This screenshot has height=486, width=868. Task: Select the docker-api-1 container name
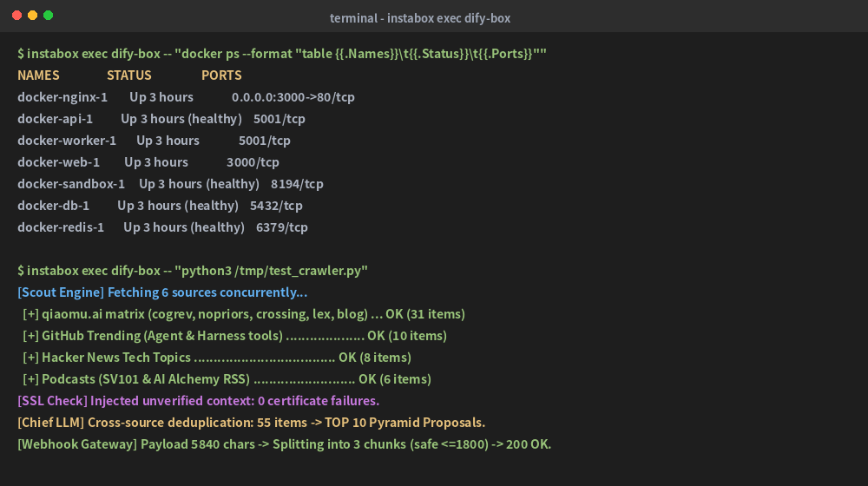pos(56,119)
